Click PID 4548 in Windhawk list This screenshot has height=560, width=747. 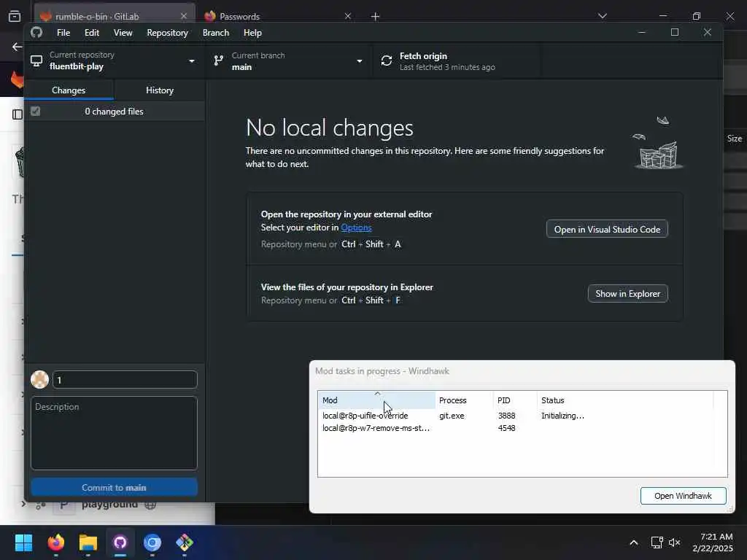coord(506,427)
